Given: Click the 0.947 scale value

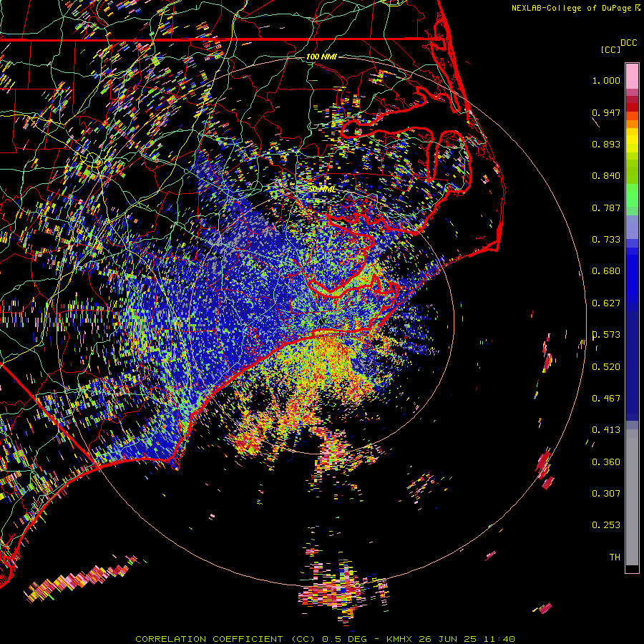Looking at the screenshot, I should 606,112.
